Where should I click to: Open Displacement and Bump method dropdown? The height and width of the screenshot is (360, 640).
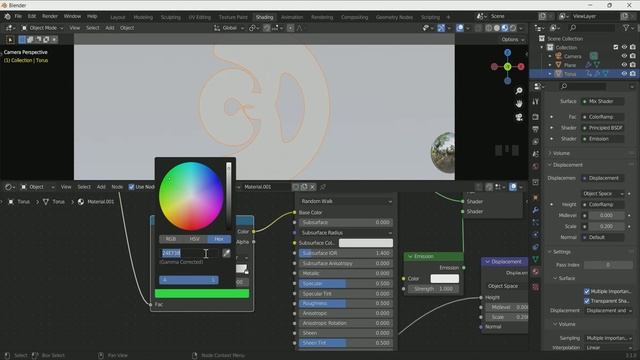point(609,311)
